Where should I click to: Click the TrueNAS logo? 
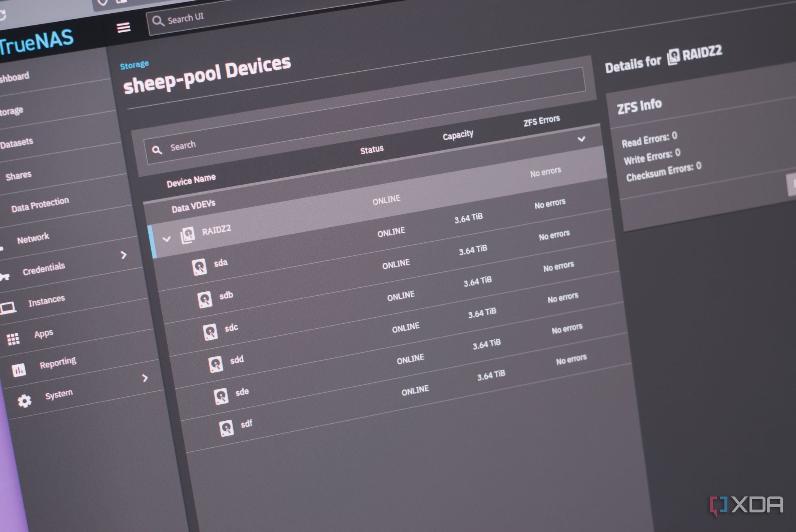(36, 43)
